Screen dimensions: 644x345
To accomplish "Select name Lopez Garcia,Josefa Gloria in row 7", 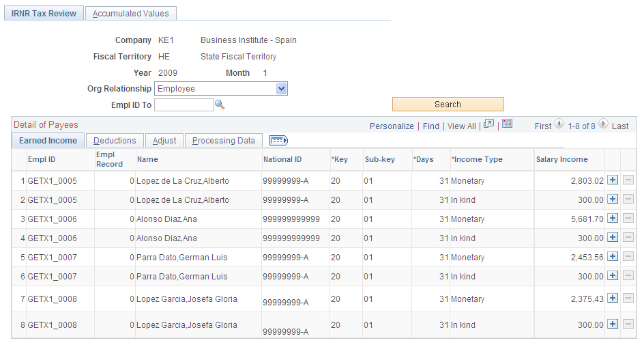I will [x=187, y=299].
